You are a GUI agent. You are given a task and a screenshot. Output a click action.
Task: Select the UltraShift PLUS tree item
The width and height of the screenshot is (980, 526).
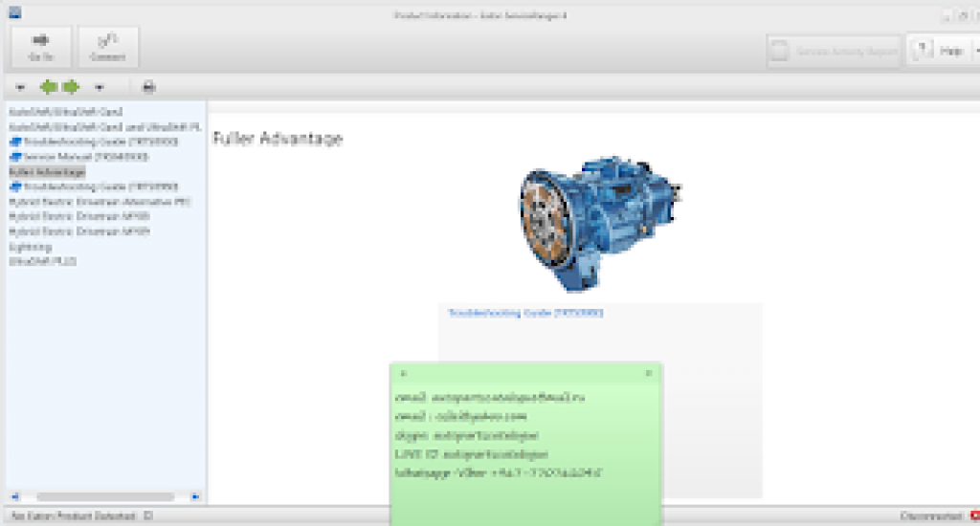point(42,261)
